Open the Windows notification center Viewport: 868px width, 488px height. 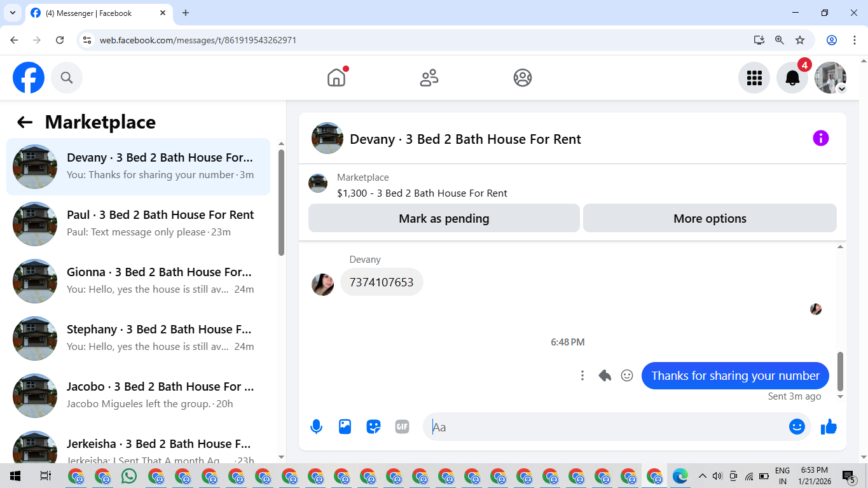click(849, 477)
